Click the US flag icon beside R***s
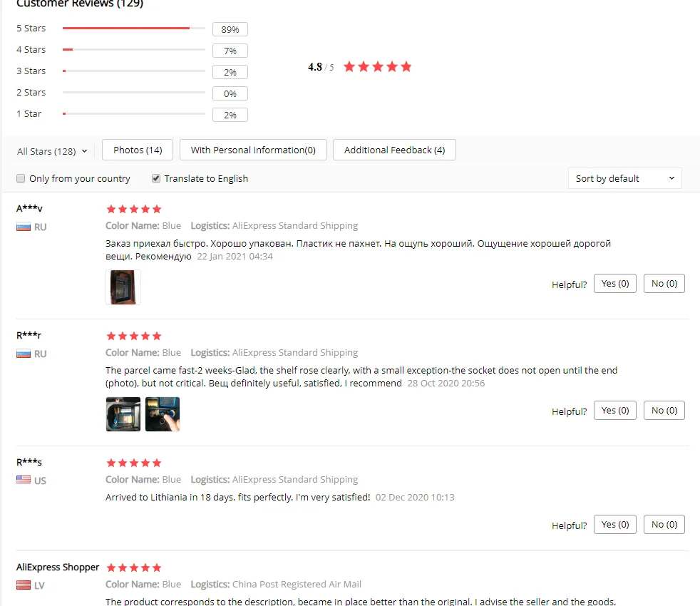Image resolution: width=700 pixels, height=606 pixels. [24, 480]
